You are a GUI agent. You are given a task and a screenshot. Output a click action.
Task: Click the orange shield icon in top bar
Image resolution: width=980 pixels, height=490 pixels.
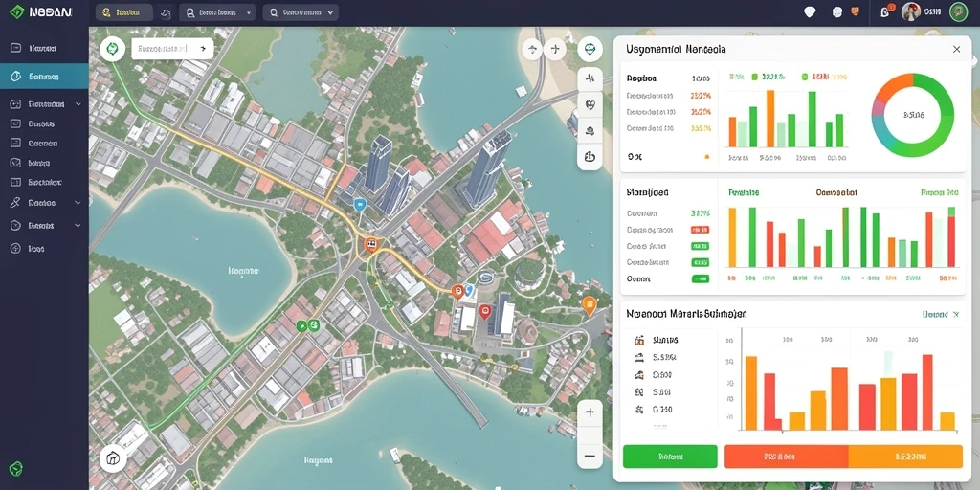(856, 11)
